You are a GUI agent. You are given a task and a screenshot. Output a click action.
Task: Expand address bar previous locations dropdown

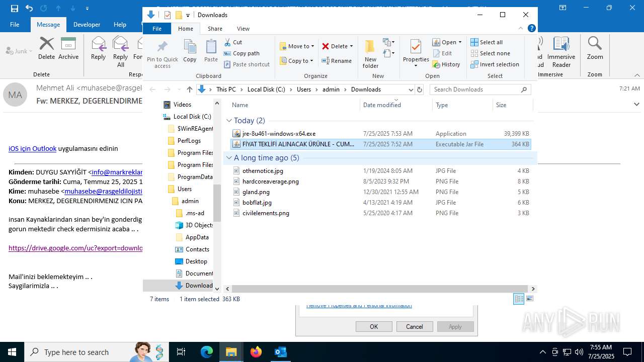[411, 89]
